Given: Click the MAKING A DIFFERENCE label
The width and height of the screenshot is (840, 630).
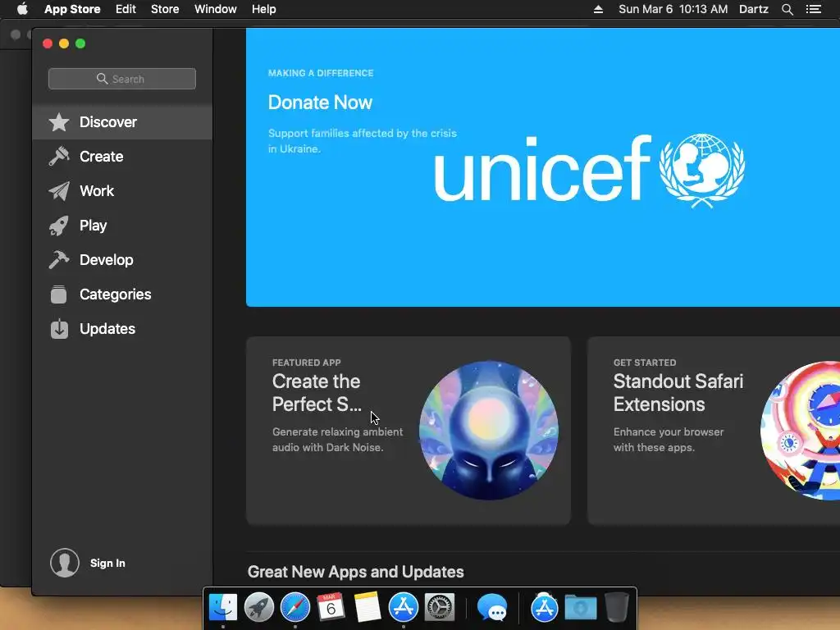Looking at the screenshot, I should point(321,73).
